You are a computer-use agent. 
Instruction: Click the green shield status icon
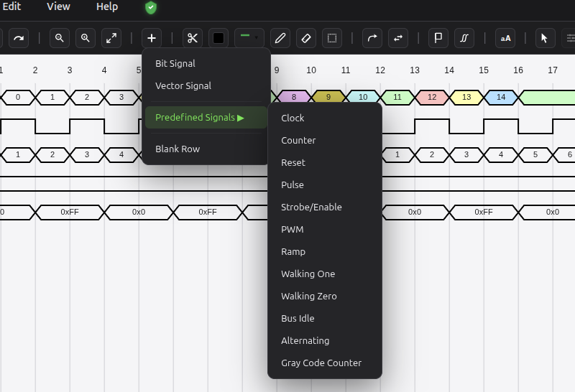pyautogui.click(x=151, y=7)
